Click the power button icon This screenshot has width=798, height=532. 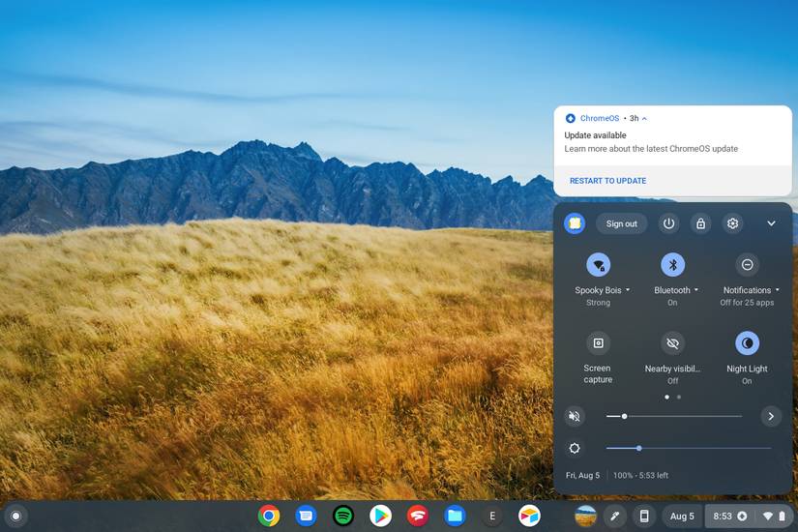click(x=668, y=223)
